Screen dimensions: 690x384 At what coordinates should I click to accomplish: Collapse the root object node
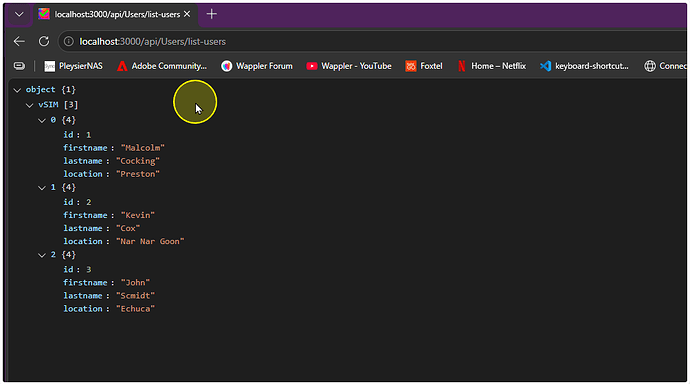17,90
